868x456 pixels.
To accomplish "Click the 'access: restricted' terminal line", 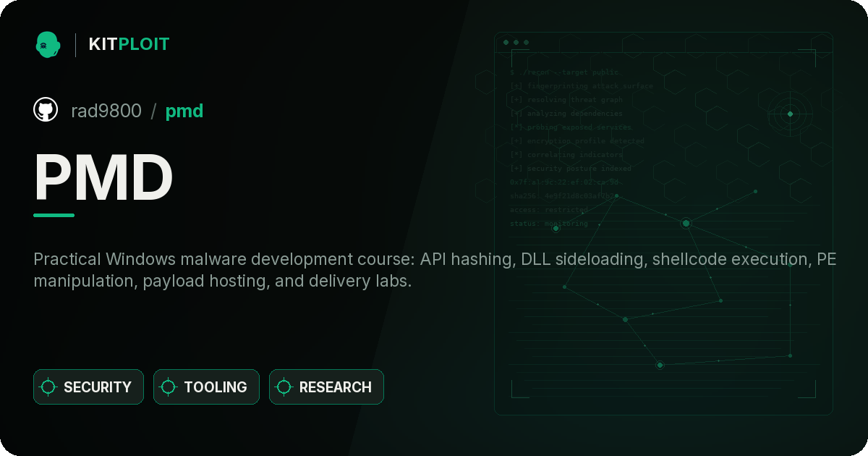I will coord(549,210).
